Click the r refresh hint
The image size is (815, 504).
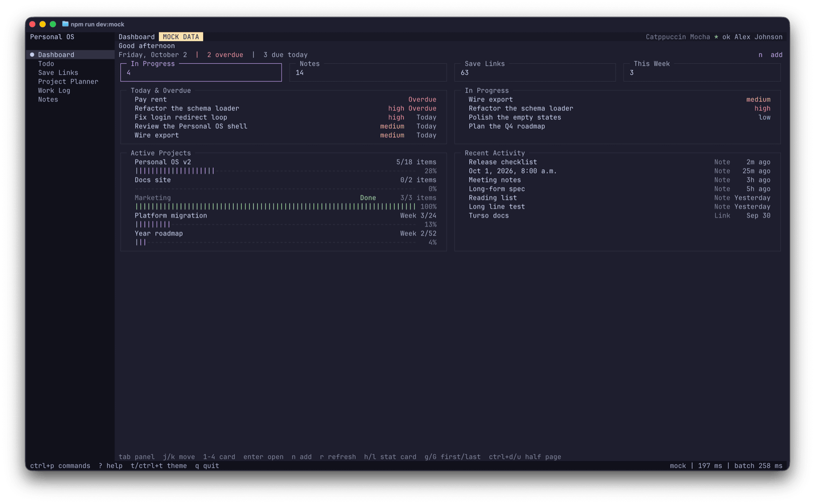pyautogui.click(x=338, y=457)
